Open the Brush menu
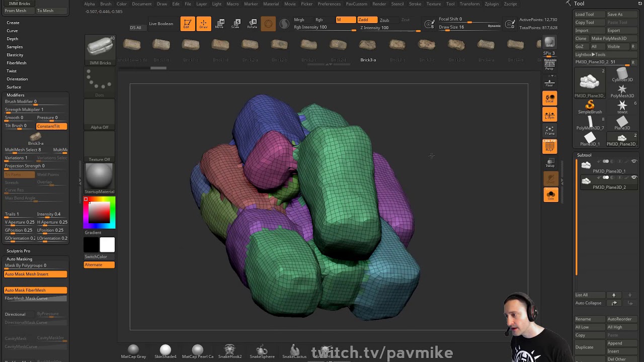Viewport: 644px width, 362px height. pyautogui.click(x=106, y=4)
